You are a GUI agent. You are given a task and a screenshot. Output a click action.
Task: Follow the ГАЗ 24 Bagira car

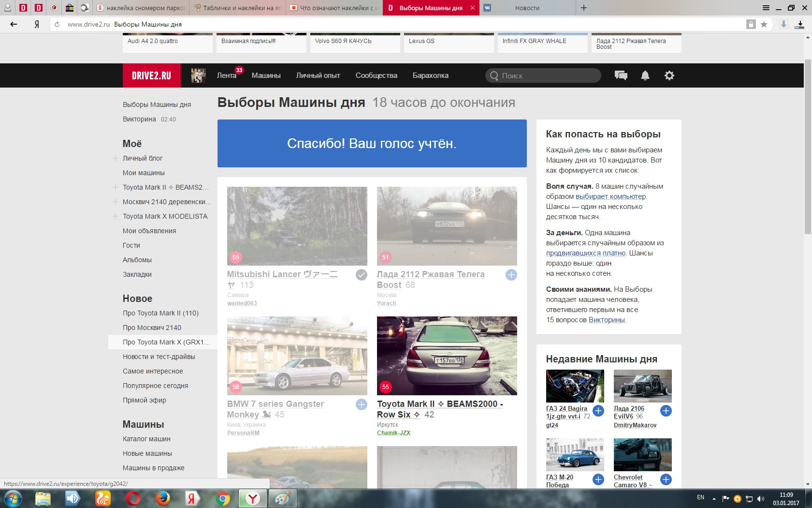[598, 411]
